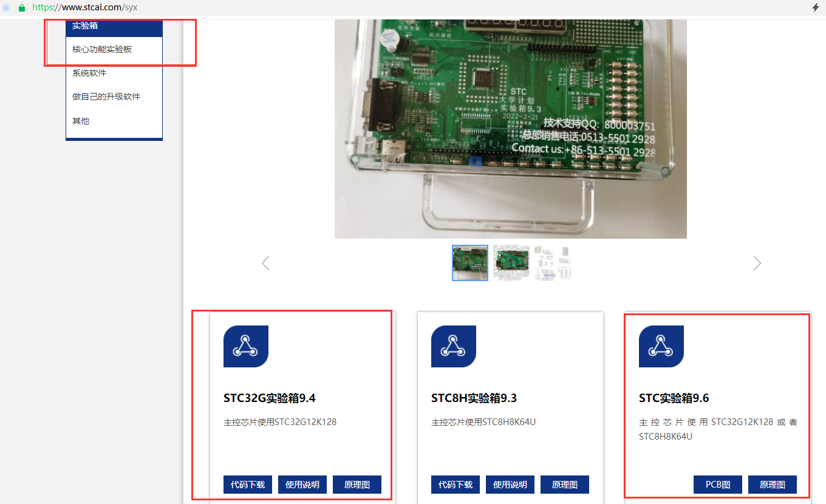
Task: Click the green lock security icon
Action: point(22,8)
